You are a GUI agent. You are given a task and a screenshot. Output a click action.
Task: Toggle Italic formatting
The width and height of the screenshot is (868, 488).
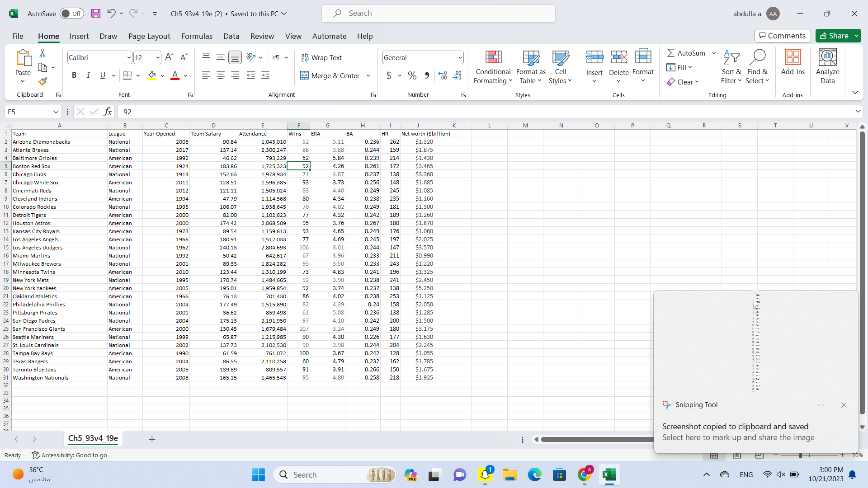tap(89, 75)
